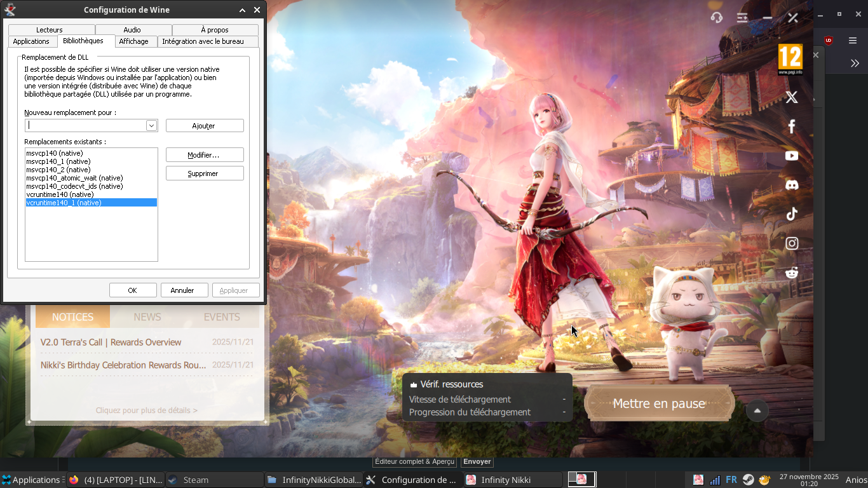Click the Cliquez pour plus de détails link
The image size is (868, 488).
(147, 410)
